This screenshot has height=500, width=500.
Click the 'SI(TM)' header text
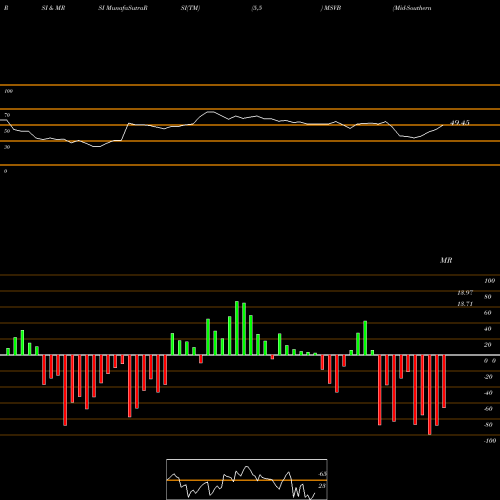coord(191,8)
